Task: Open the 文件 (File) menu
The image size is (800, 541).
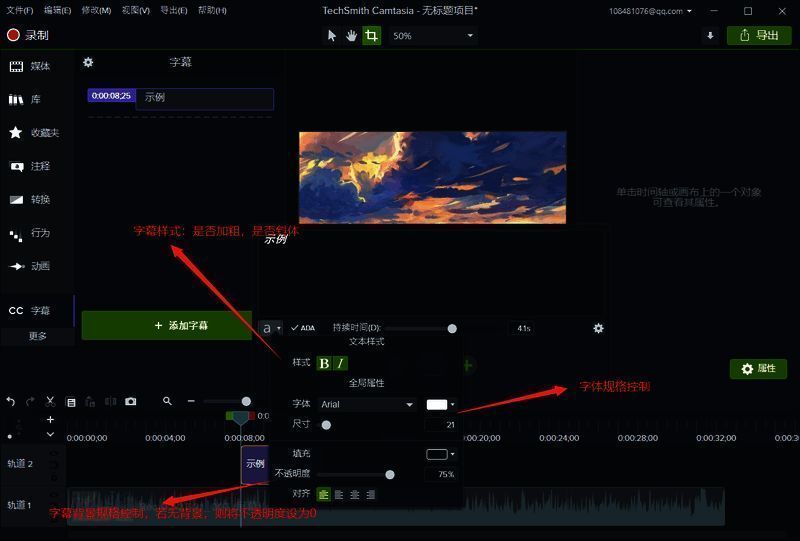Action: coord(19,10)
